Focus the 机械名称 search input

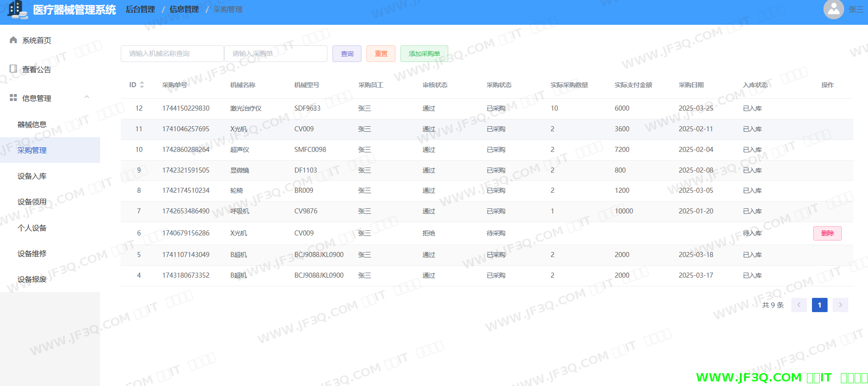click(x=172, y=54)
